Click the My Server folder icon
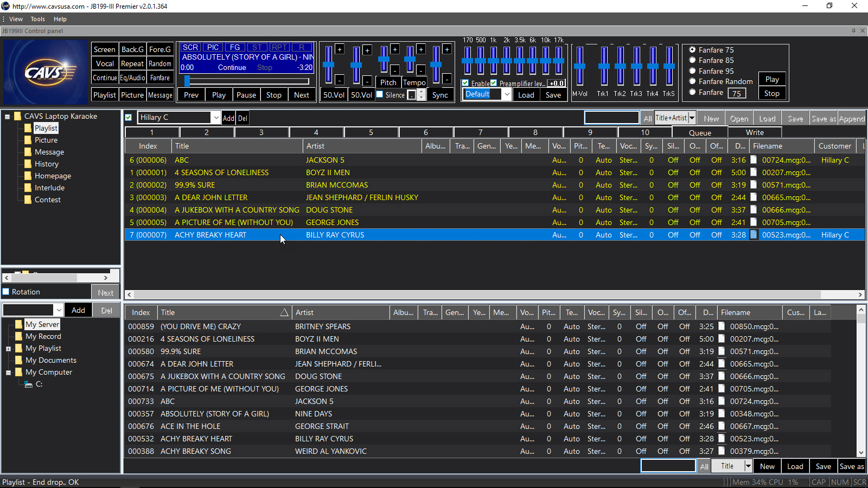The height and width of the screenshot is (488, 868). click(19, 325)
